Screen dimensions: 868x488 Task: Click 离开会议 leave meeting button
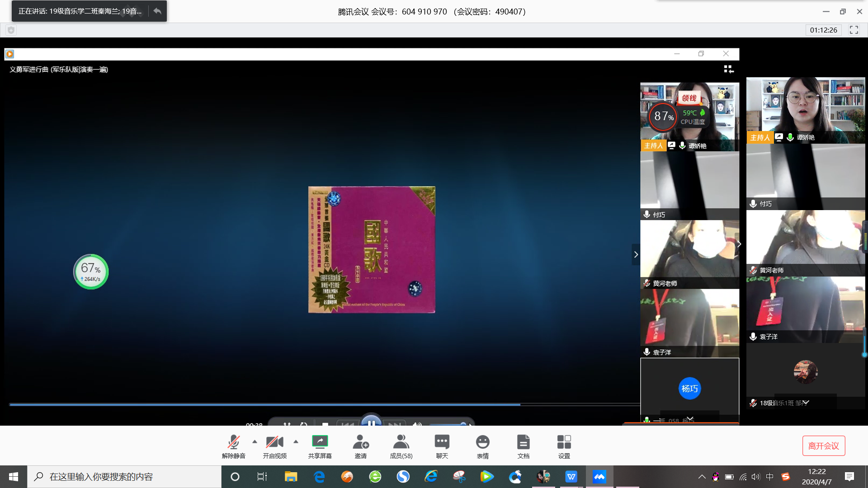tap(823, 446)
